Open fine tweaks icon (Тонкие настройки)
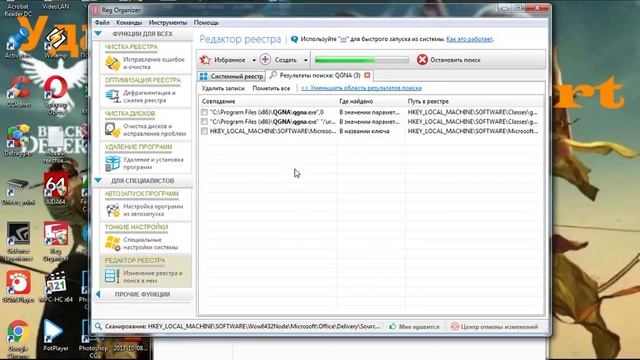640x360 pixels. [x=113, y=243]
